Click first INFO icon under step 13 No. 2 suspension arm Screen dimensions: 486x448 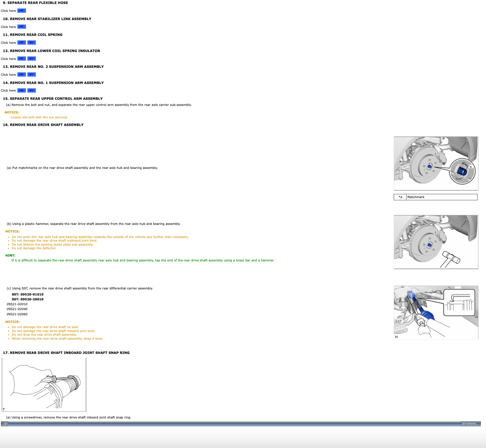pos(22,75)
